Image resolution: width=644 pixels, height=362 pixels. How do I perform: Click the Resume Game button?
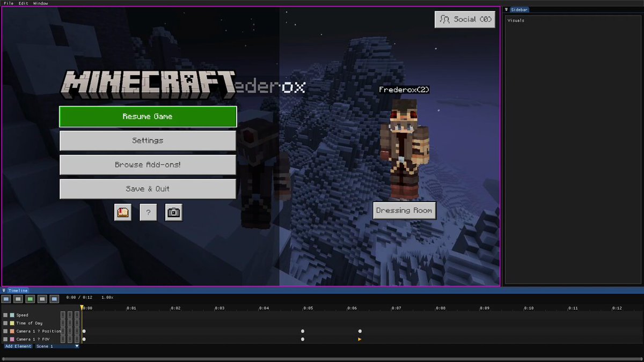point(148,116)
